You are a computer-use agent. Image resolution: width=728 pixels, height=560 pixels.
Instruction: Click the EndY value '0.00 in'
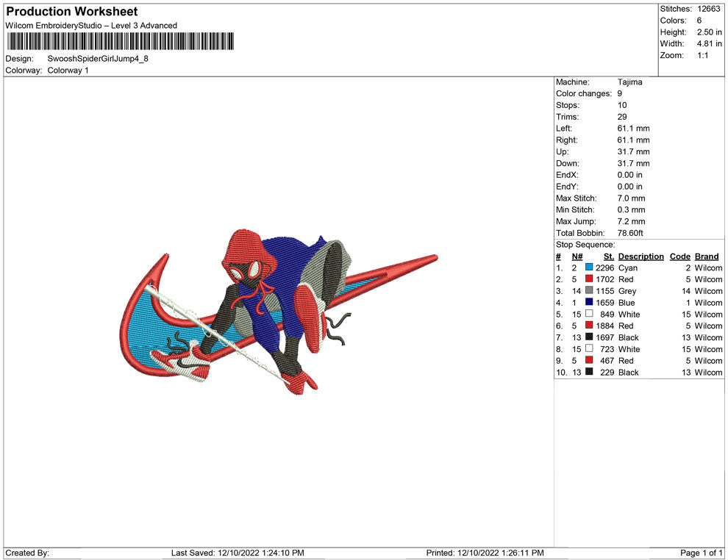pos(630,187)
